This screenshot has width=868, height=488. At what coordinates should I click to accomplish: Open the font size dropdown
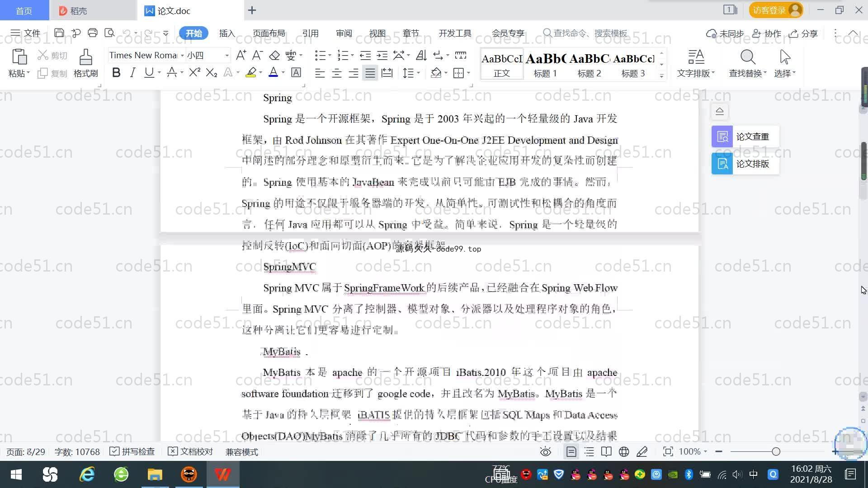coord(227,56)
